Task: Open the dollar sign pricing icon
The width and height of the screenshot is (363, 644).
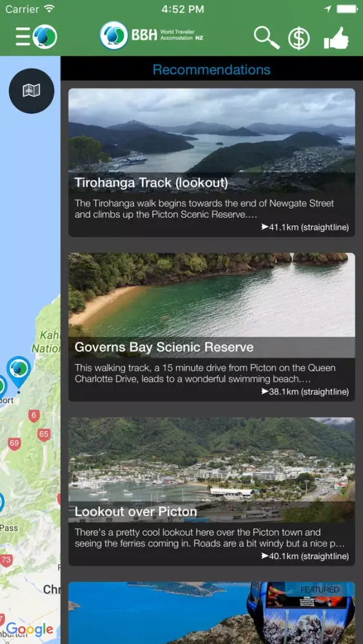Action: (299, 39)
